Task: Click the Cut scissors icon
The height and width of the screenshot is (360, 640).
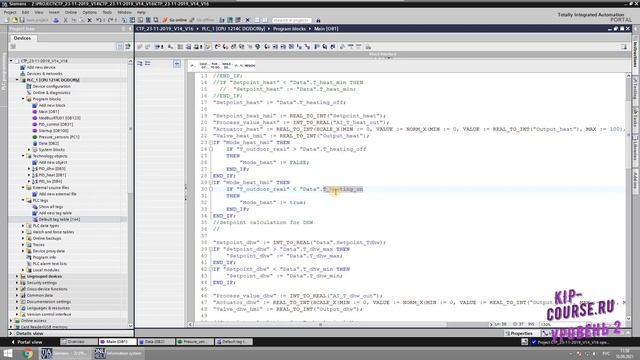Action: click(x=65, y=20)
